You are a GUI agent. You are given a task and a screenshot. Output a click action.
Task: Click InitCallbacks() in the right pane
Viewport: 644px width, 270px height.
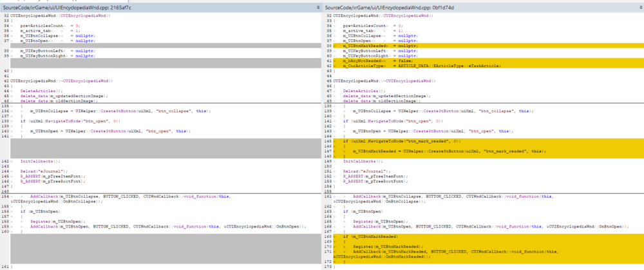(362, 160)
